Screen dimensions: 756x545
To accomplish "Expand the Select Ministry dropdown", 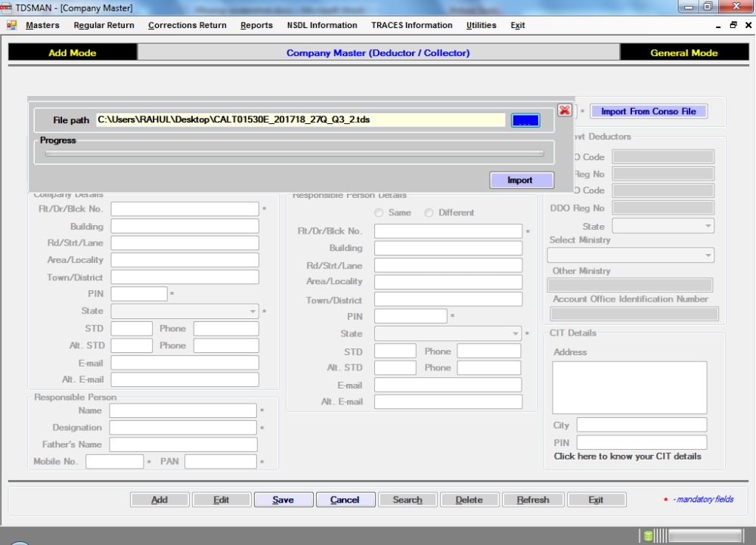I will coord(709,255).
